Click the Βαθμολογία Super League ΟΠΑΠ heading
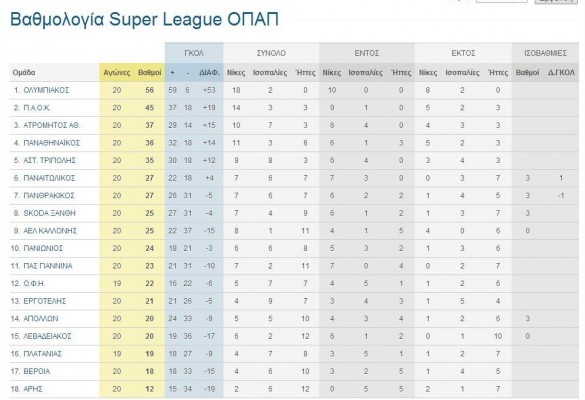This screenshot has width=585, height=400. [144, 20]
